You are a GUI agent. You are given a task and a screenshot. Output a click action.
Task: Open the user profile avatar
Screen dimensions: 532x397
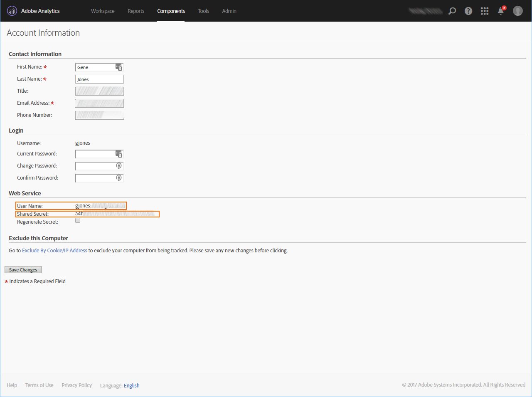tap(517, 11)
